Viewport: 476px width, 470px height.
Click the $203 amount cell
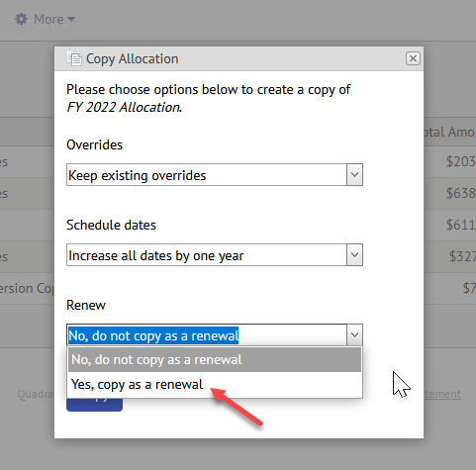pos(461,161)
